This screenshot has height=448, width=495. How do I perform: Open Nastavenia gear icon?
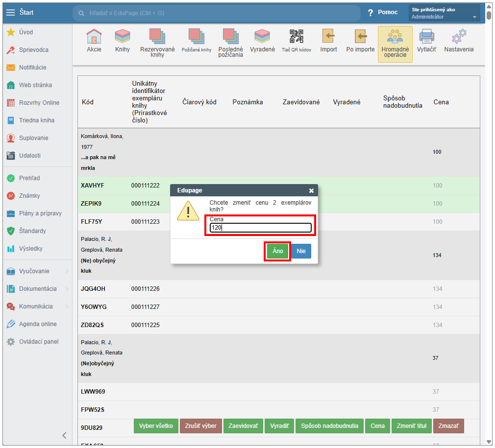[x=459, y=37]
